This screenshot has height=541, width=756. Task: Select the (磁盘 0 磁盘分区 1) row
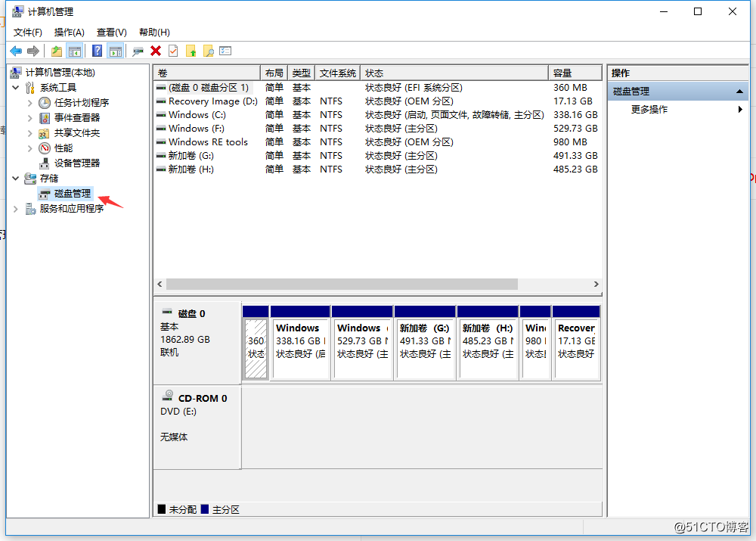tap(377, 87)
